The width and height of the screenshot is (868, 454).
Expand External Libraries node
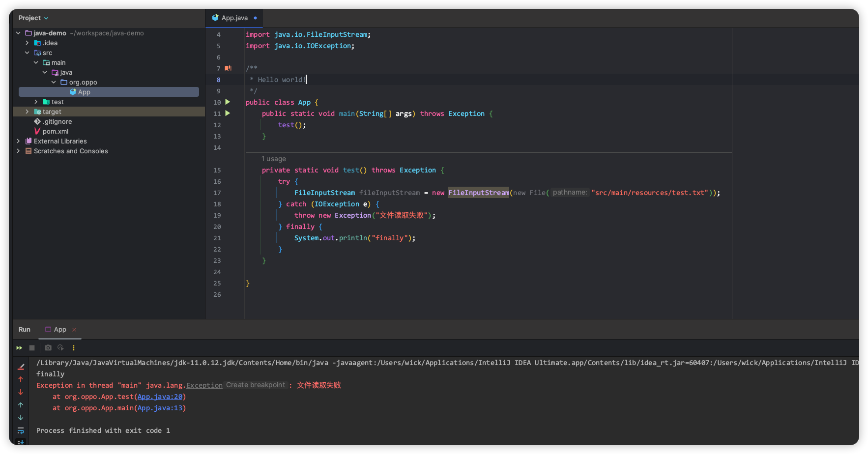coord(18,141)
